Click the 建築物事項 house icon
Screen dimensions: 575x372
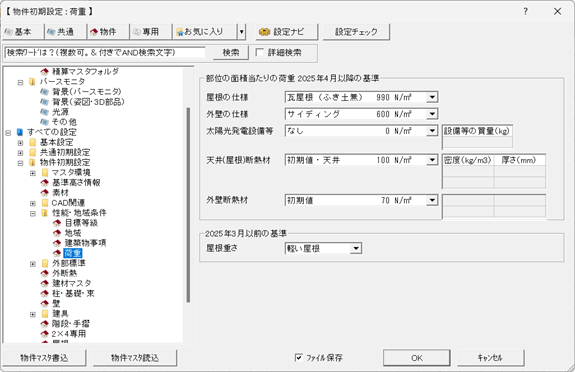tap(57, 243)
